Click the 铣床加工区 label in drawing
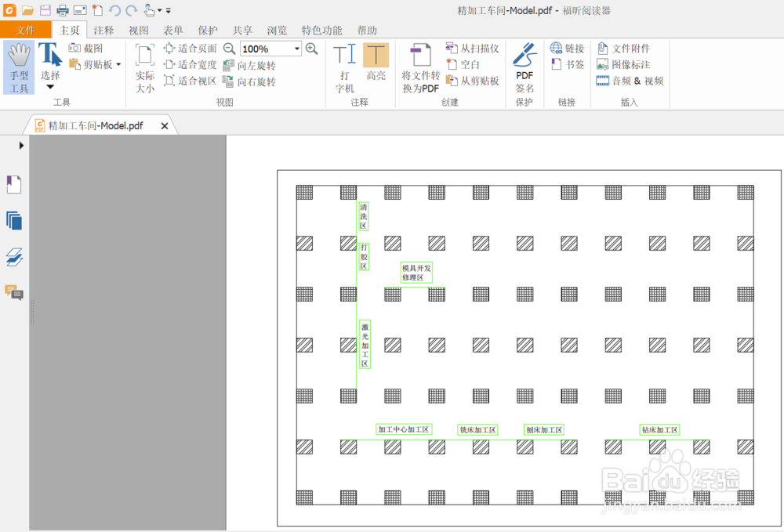 477,429
